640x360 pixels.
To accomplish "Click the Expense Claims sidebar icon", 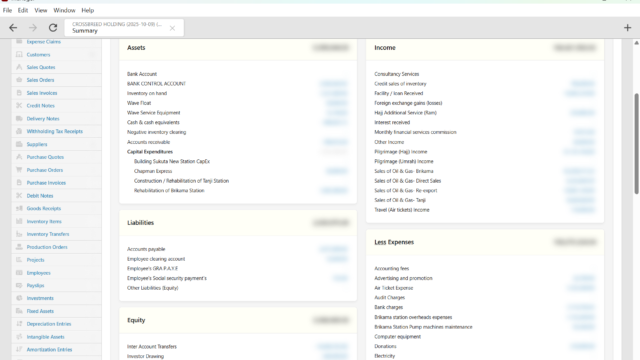I will (x=19, y=42).
